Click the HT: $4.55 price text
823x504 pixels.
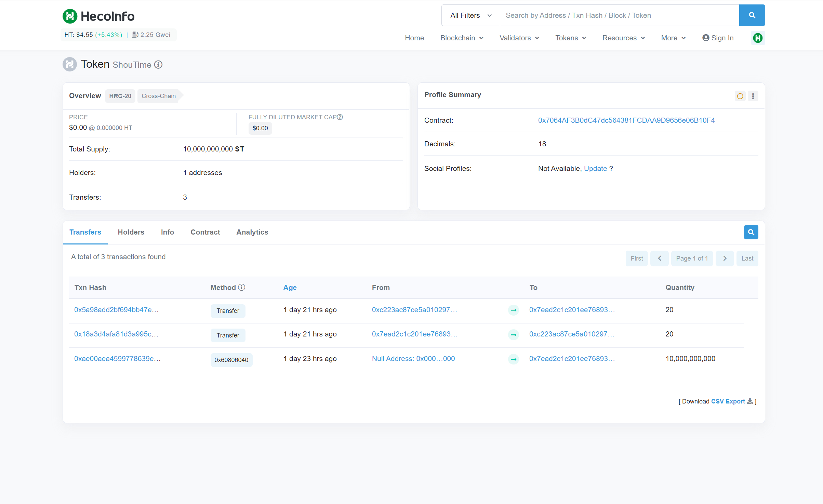click(x=79, y=35)
